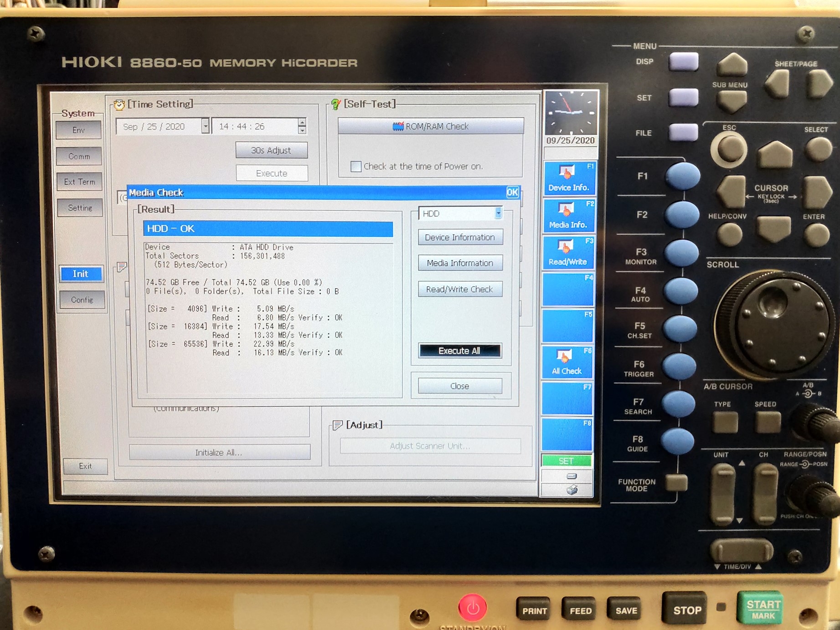This screenshot has width=840, height=630.
Task: Click the Initialize All... button
Action: 219,452
